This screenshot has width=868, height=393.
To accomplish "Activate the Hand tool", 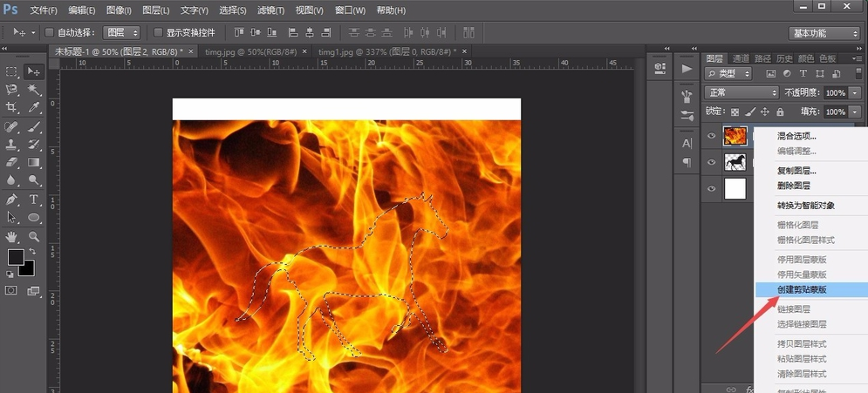I will pos(12,236).
